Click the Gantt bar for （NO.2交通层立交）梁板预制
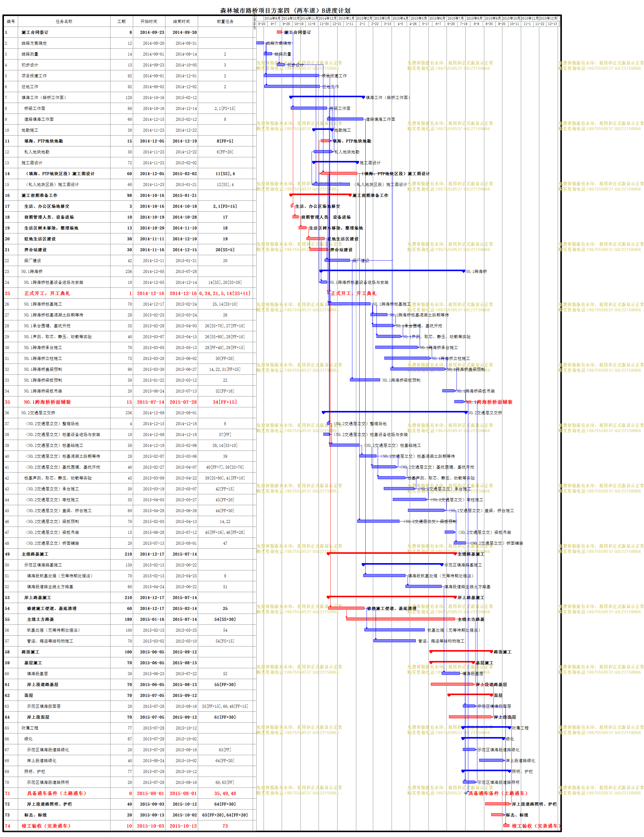 [378, 521]
